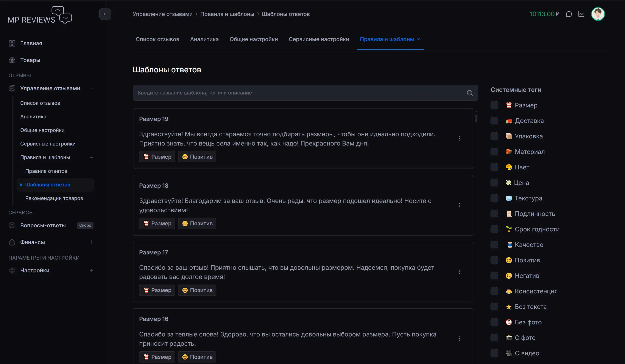Click the search magnifier icon
The height and width of the screenshot is (364, 625).
point(469,93)
